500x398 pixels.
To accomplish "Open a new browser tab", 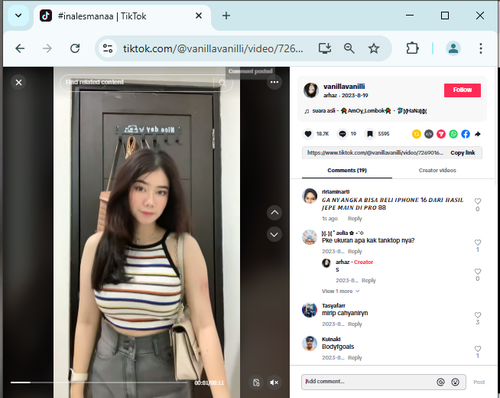I will (226, 16).
